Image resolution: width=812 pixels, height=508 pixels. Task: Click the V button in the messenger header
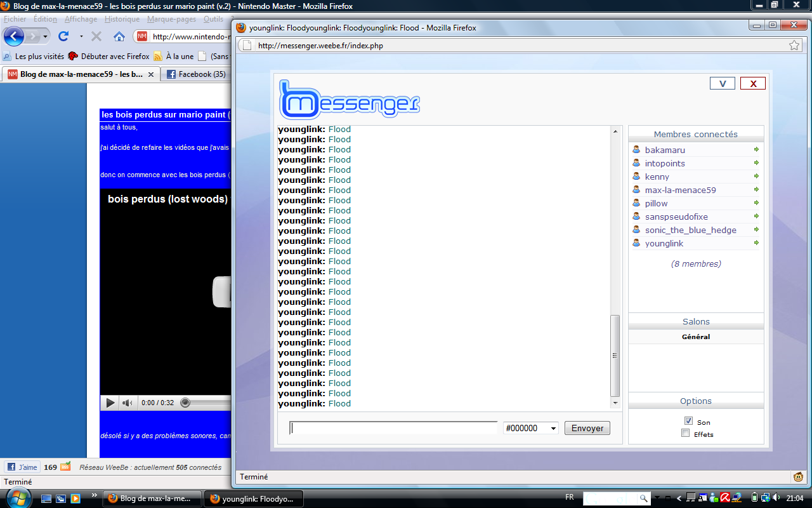722,84
